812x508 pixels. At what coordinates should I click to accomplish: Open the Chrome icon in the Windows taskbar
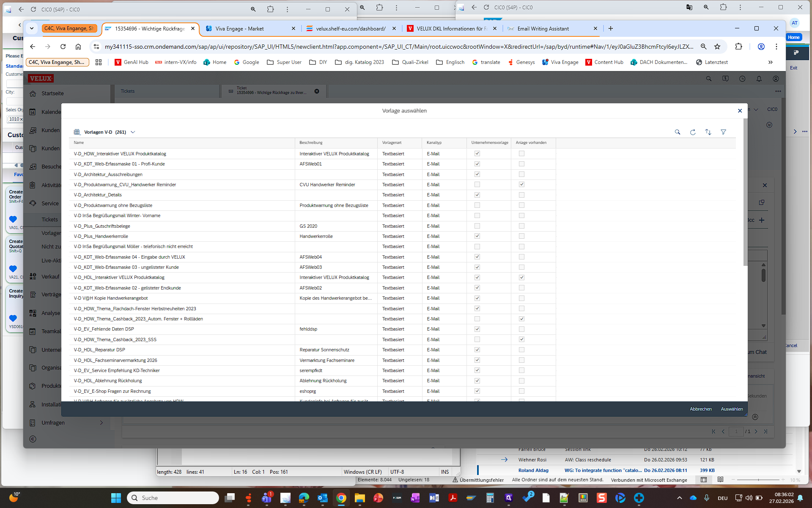341,498
